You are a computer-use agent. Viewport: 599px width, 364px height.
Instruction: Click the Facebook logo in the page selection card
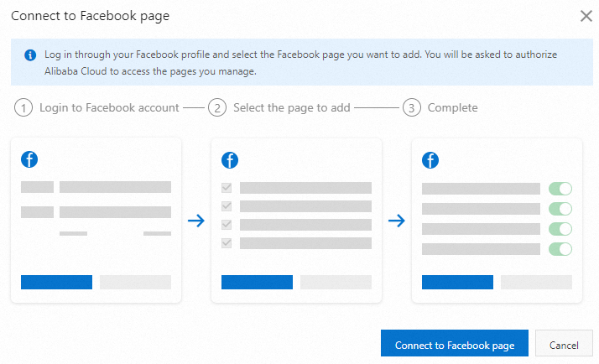click(230, 160)
